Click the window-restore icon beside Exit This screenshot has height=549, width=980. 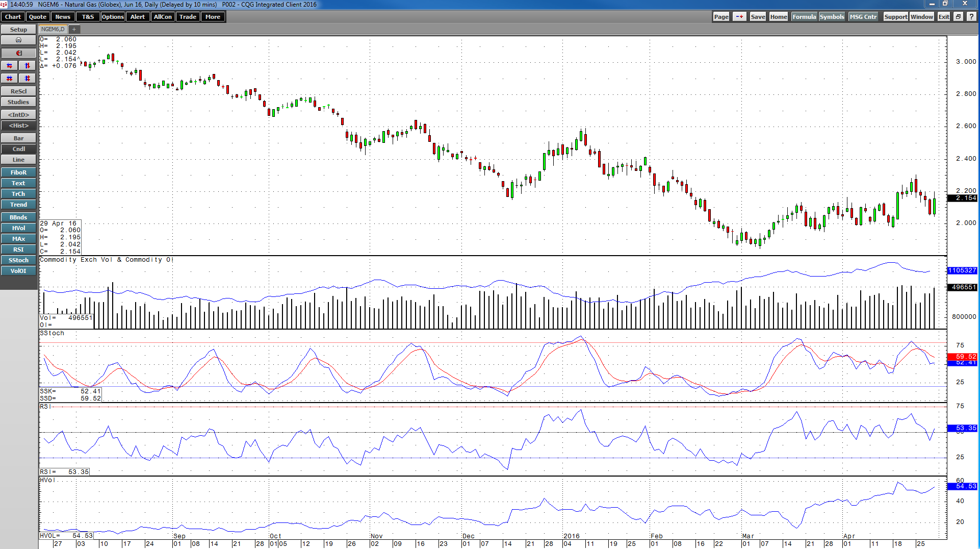[x=958, y=16]
